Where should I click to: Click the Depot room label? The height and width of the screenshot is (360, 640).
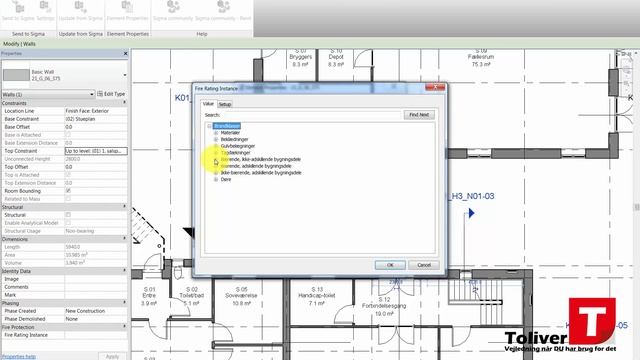tap(336, 57)
